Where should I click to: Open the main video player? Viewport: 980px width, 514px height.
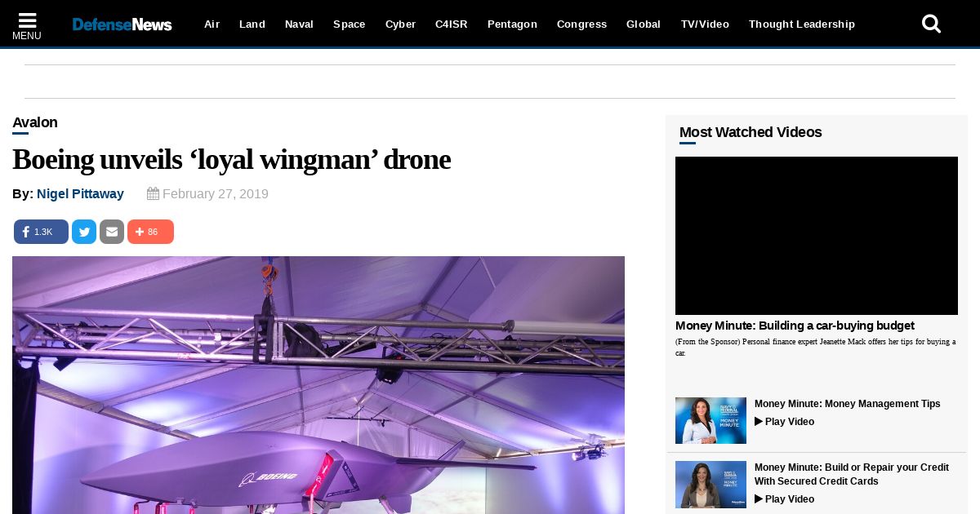(x=817, y=236)
